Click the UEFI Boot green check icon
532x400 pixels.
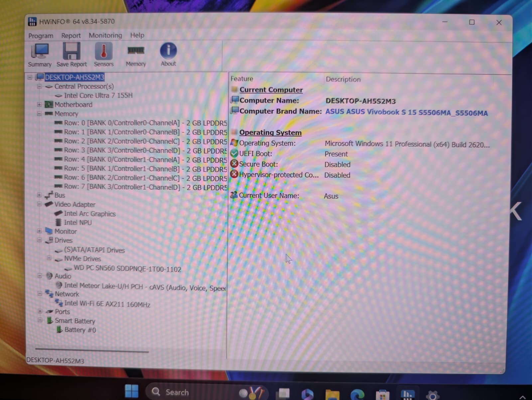click(234, 153)
